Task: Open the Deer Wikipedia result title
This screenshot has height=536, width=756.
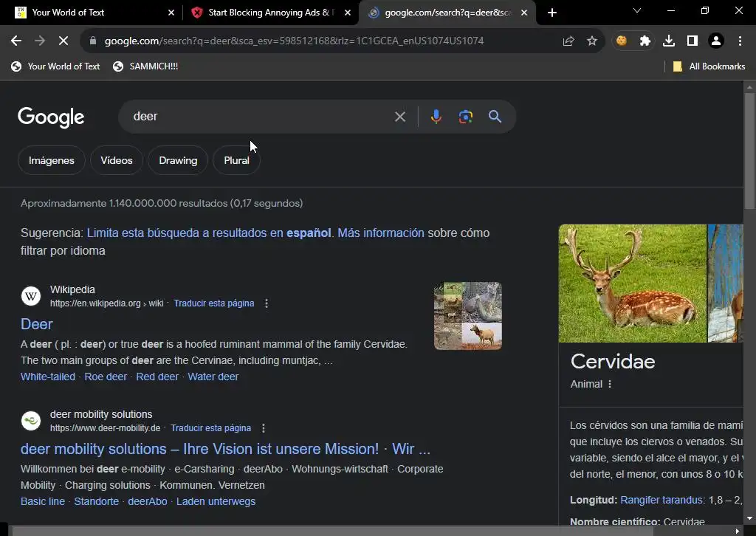Action: click(37, 324)
